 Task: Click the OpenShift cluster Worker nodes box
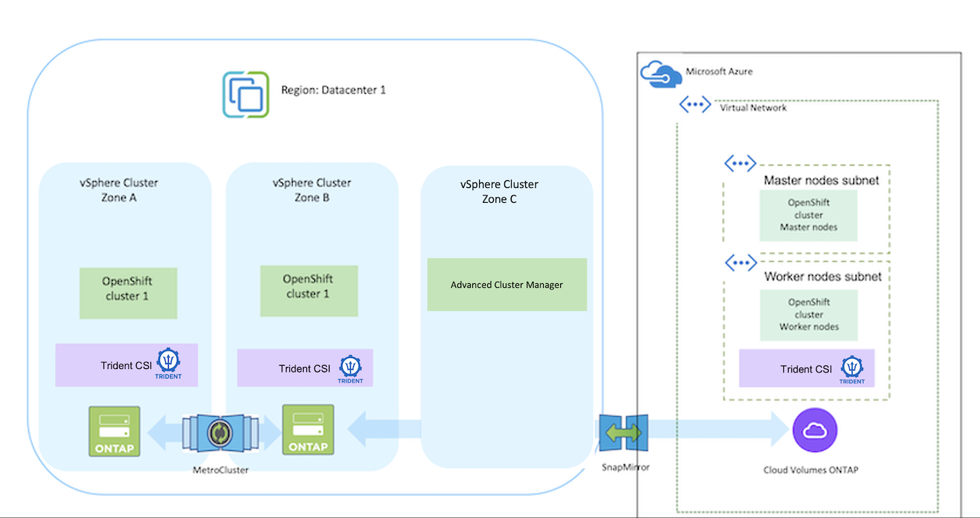tap(808, 314)
